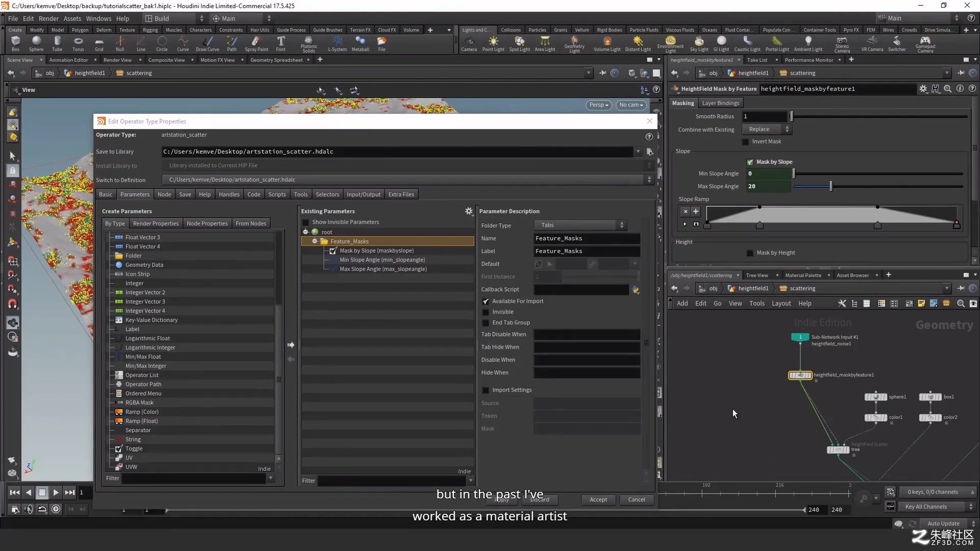Open the Render Properties tab

click(156, 223)
